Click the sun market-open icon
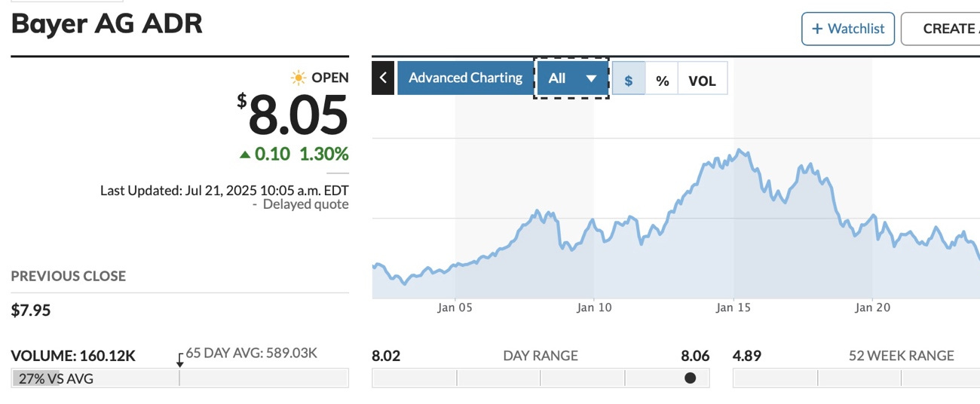This screenshot has width=980, height=404. click(299, 78)
